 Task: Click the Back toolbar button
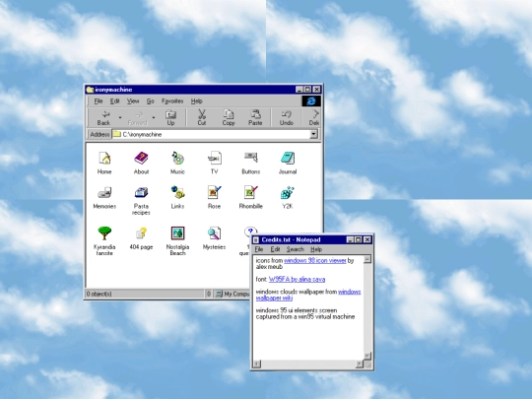coord(103,118)
